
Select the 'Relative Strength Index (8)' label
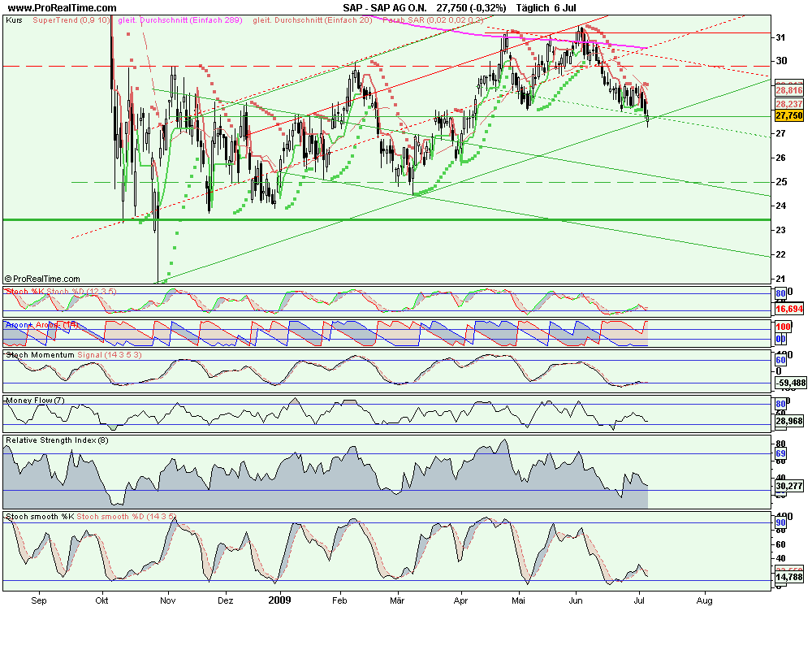point(57,440)
